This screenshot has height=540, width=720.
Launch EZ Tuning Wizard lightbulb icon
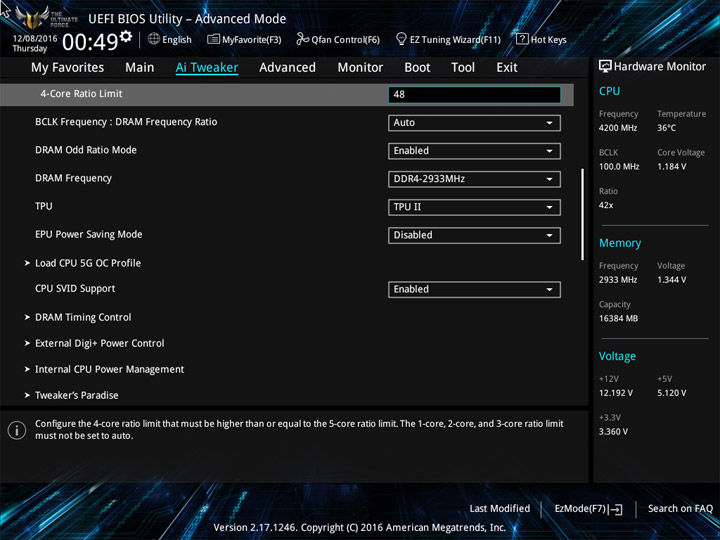(x=401, y=39)
